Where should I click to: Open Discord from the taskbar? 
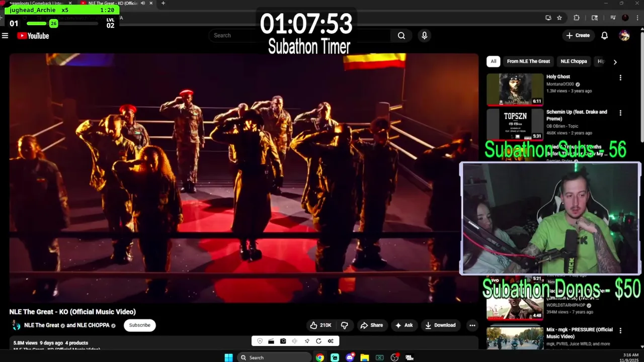[350, 357]
